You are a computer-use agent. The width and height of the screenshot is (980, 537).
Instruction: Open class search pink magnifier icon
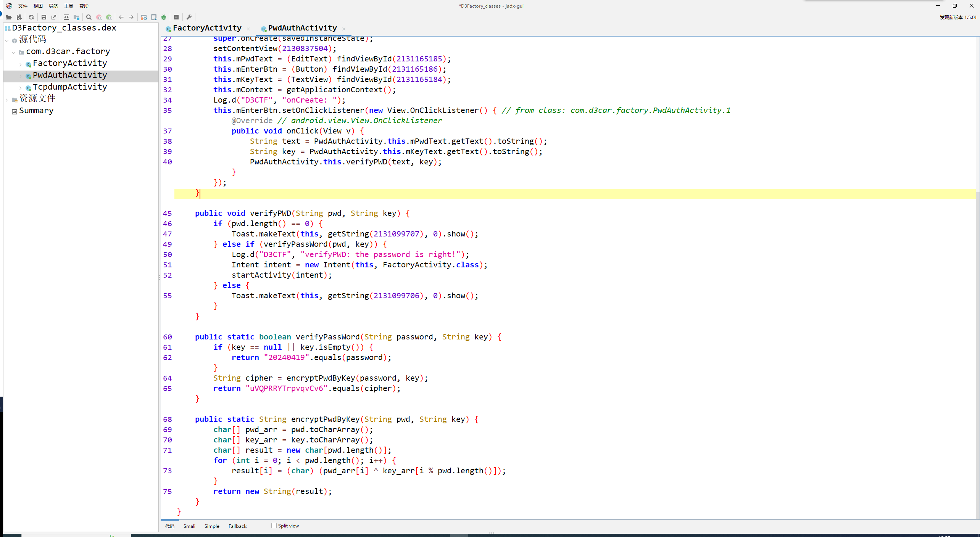point(99,17)
